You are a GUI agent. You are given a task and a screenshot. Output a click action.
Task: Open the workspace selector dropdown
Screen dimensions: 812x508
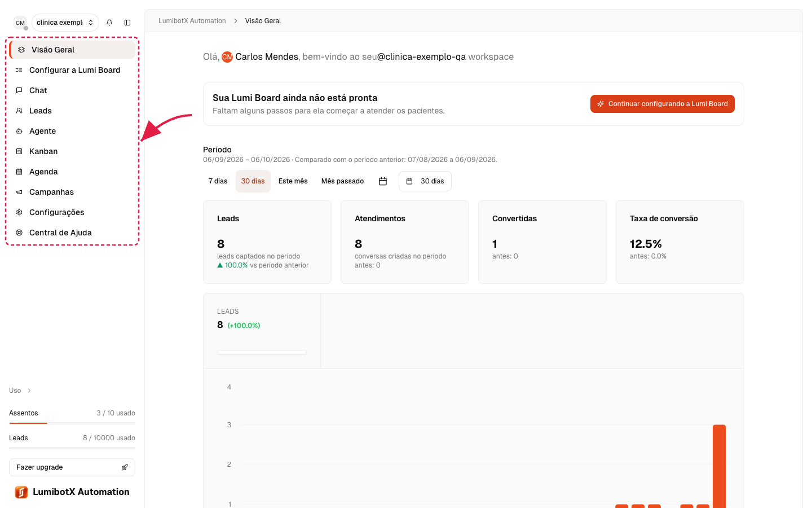[x=65, y=23]
